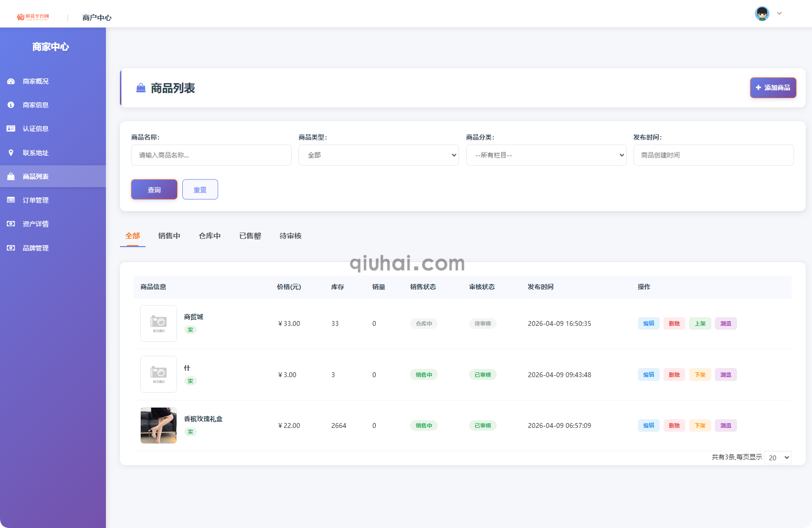This screenshot has width=812, height=528.
Task: Expand the 商品分类 category dropdown
Action: point(546,155)
